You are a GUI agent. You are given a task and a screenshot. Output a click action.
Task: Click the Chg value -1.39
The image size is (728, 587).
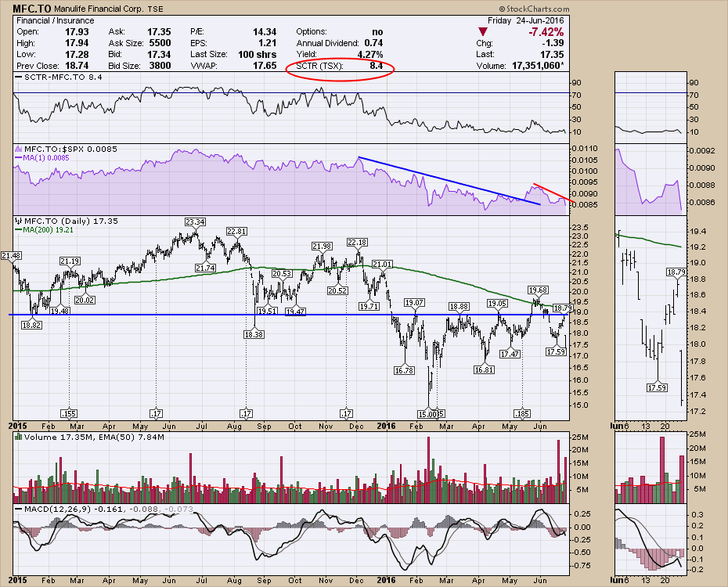[553, 43]
